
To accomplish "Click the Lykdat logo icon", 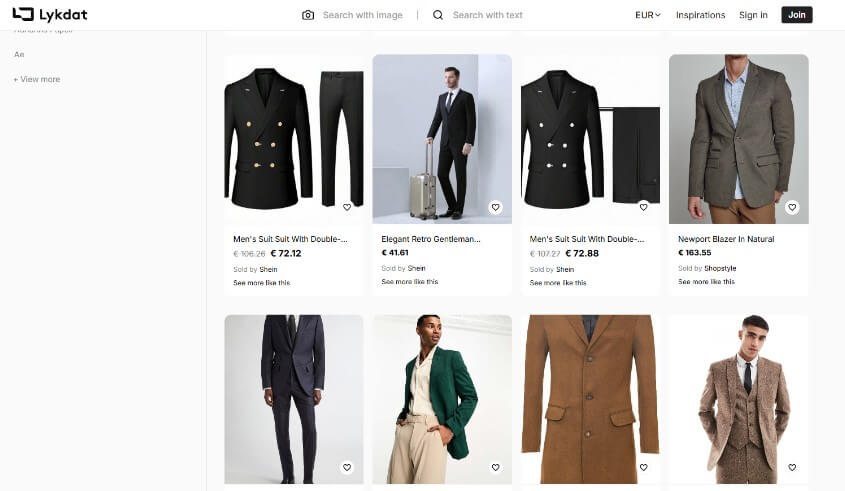I will coord(22,14).
